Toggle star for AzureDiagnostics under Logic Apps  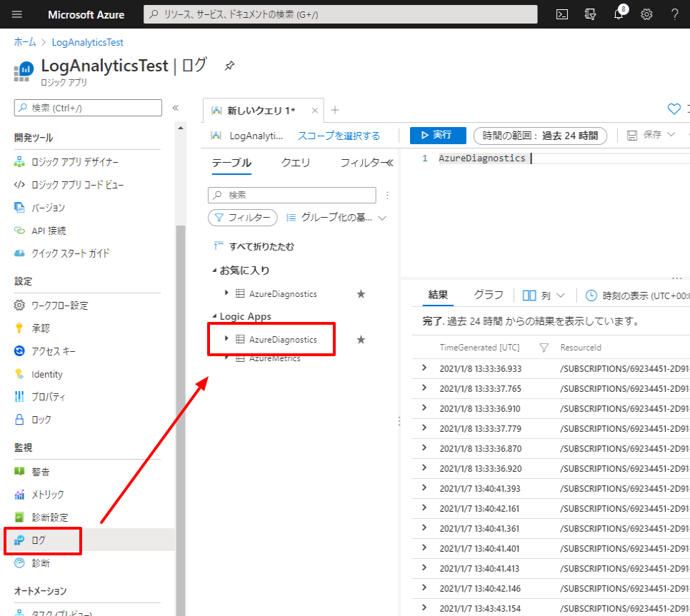click(x=361, y=340)
